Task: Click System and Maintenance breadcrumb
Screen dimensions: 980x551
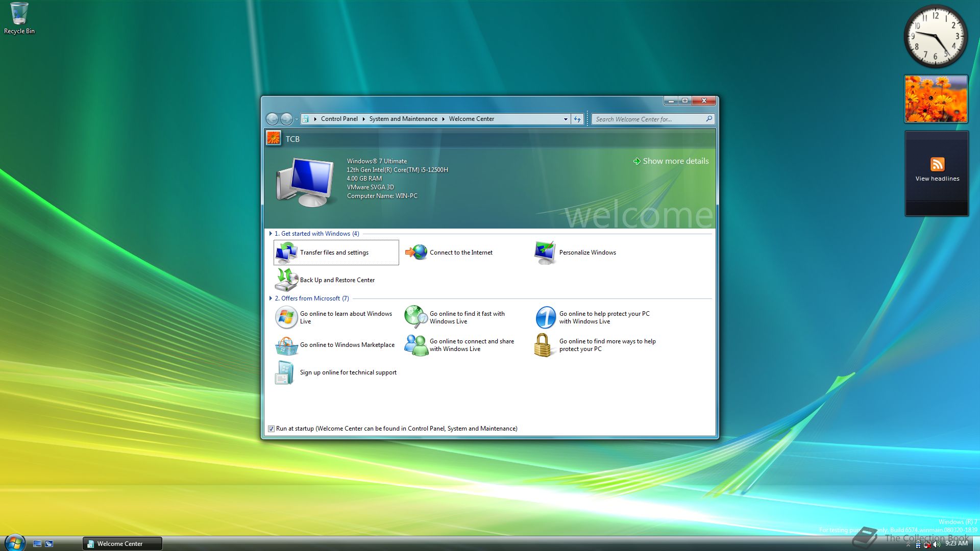Action: coord(403,119)
